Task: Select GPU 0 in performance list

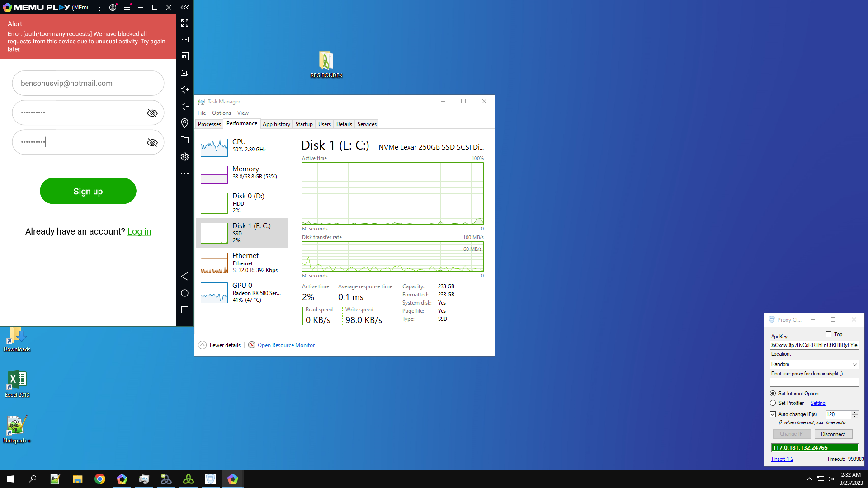Action: click(242, 293)
